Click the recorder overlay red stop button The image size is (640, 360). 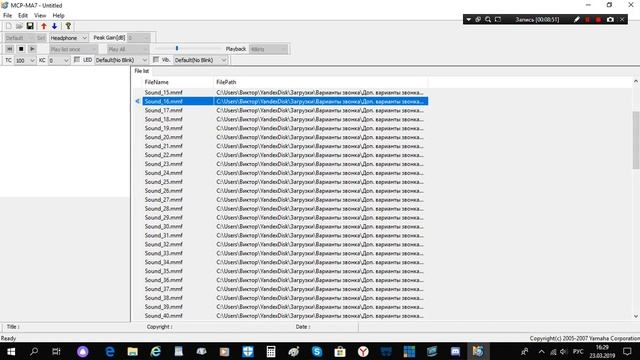tap(598, 20)
